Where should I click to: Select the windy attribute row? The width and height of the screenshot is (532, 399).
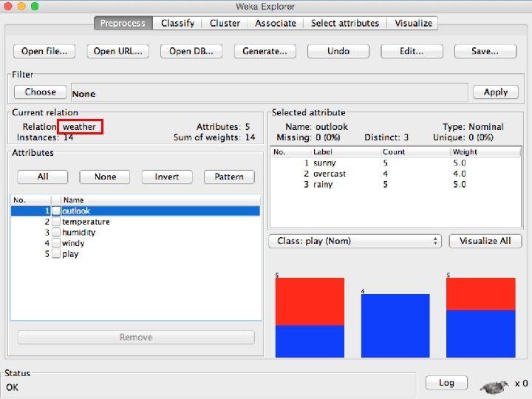(136, 243)
